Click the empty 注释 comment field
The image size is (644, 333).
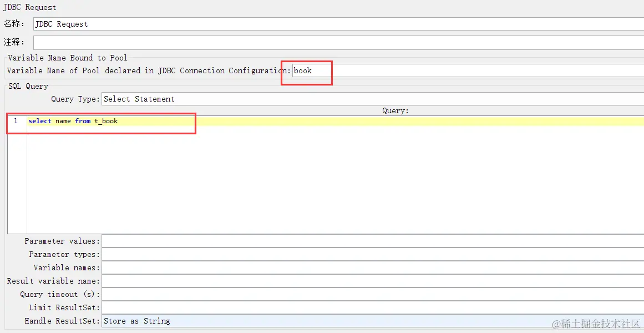[338, 42]
